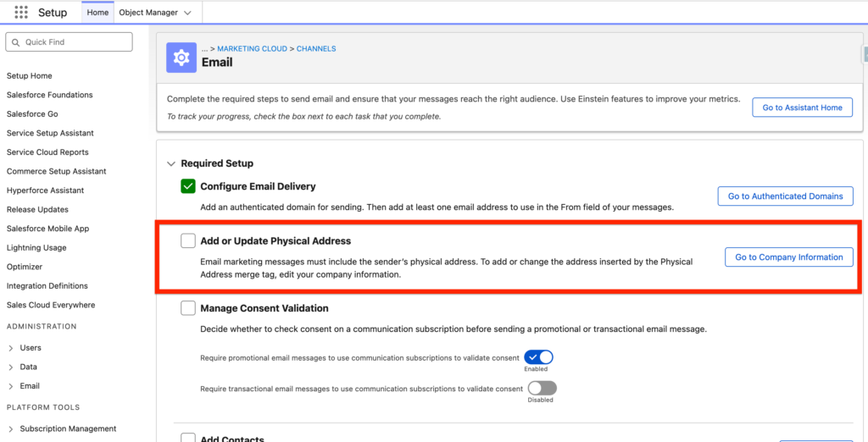Disable promotional email consent validation toggle
The height and width of the screenshot is (442, 868).
[x=538, y=357]
